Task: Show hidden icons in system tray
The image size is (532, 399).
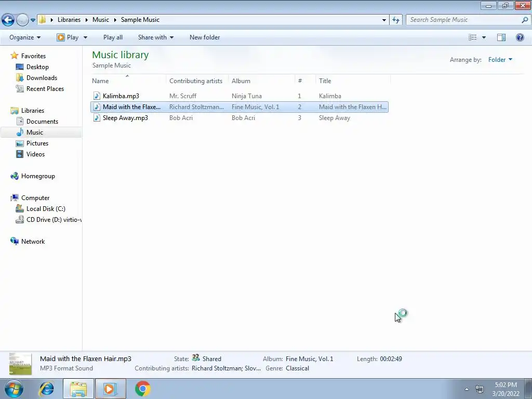Action: pos(467,389)
